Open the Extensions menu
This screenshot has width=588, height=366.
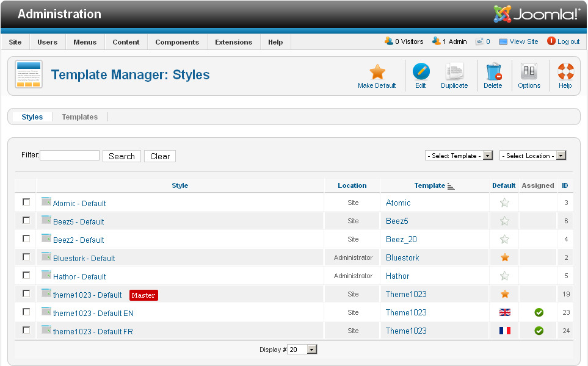pyautogui.click(x=234, y=42)
